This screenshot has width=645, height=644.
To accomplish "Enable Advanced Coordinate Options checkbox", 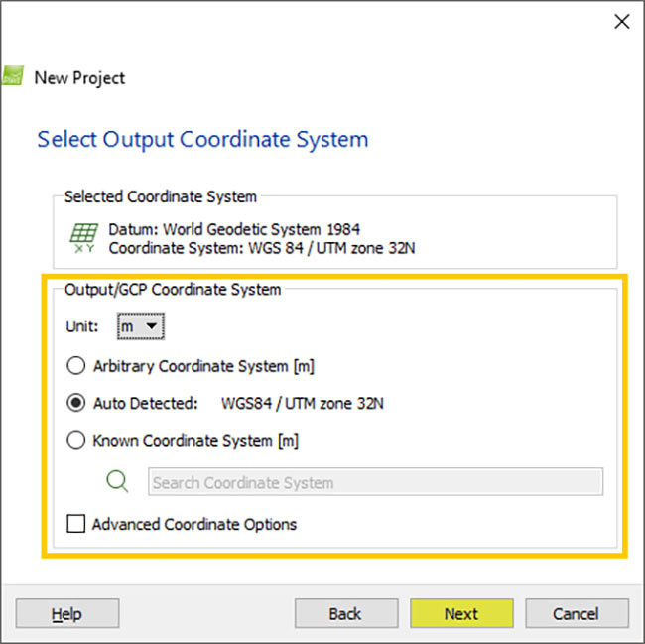I will 76,524.
